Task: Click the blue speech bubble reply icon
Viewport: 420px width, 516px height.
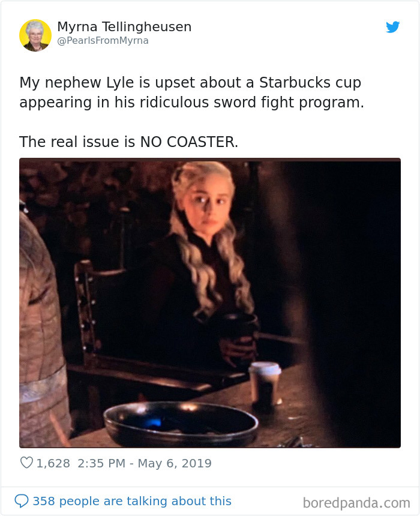Action: click(x=22, y=501)
